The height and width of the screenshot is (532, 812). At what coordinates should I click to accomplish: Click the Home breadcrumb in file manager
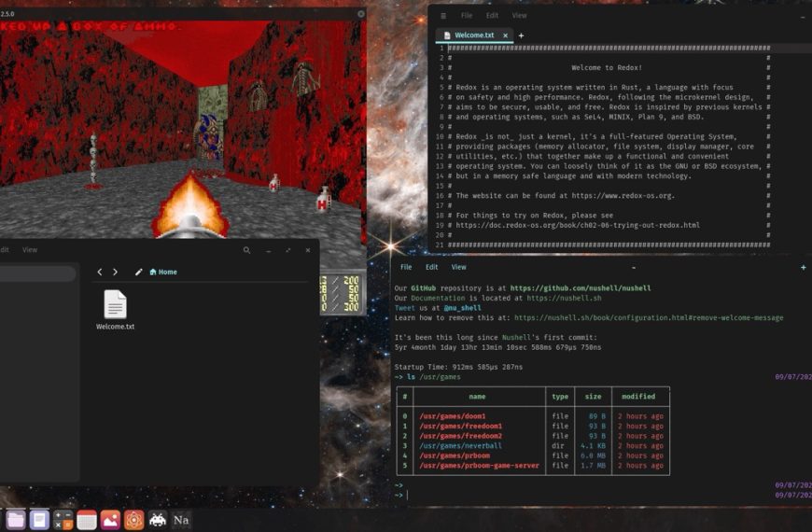(163, 272)
